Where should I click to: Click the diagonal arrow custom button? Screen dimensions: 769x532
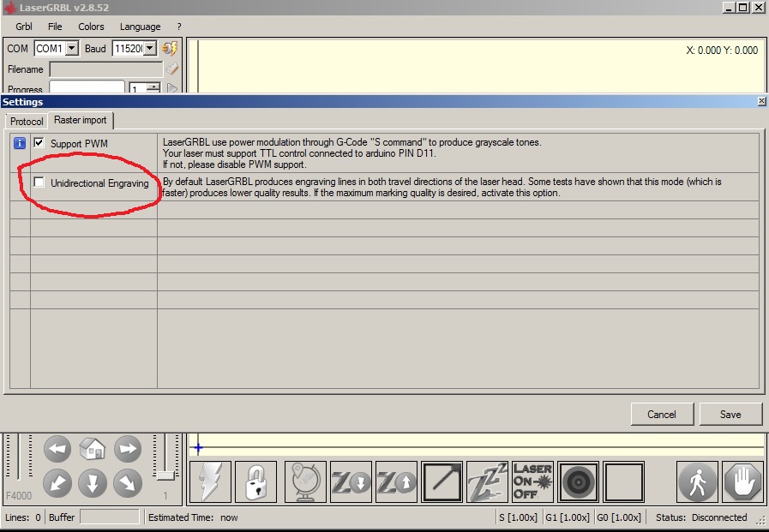(442, 481)
